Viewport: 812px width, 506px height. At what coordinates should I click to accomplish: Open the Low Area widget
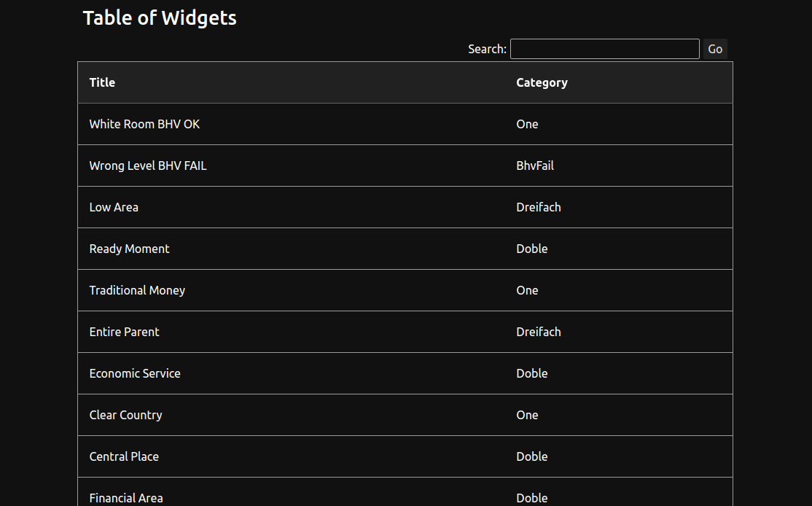[114, 207]
